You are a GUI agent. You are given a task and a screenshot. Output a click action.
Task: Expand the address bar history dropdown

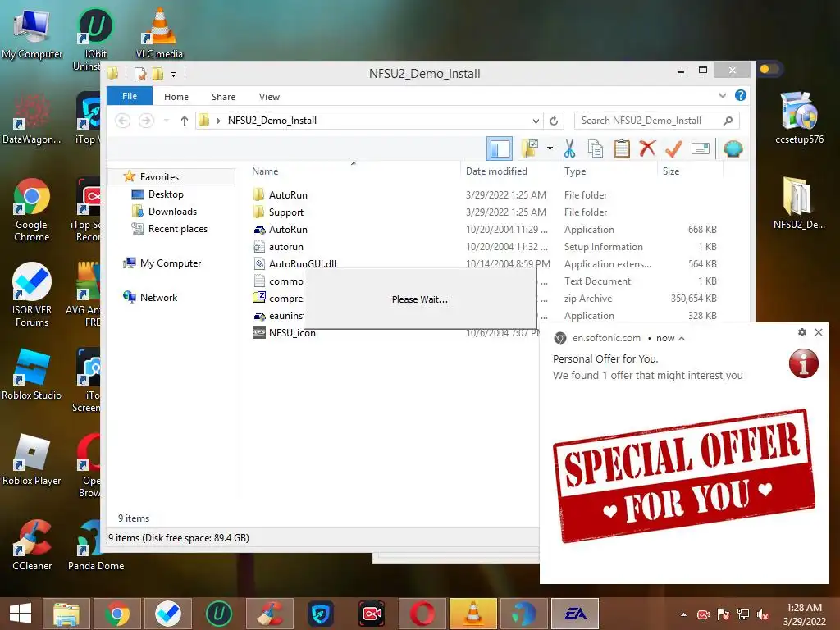pos(536,121)
